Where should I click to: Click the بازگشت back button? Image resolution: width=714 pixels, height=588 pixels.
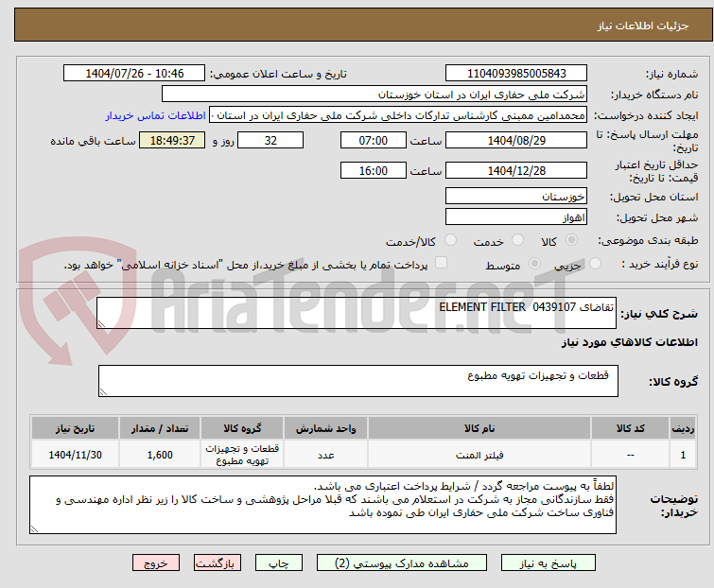217,563
